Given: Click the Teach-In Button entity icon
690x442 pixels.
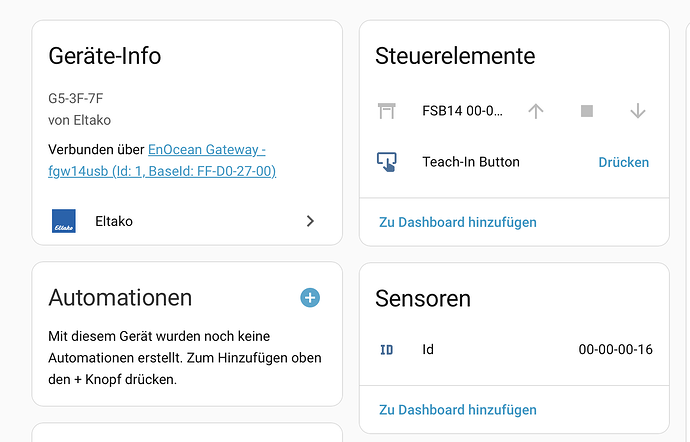Looking at the screenshot, I should click(x=387, y=162).
